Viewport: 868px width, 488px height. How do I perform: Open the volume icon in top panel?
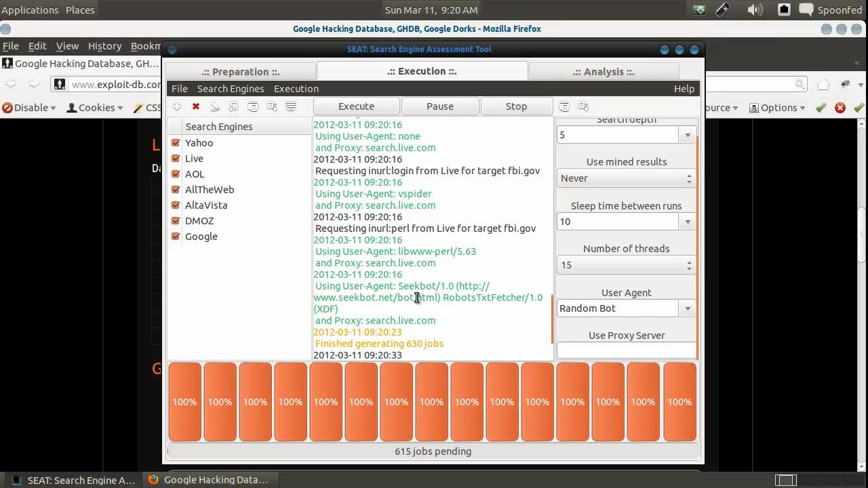pos(754,9)
